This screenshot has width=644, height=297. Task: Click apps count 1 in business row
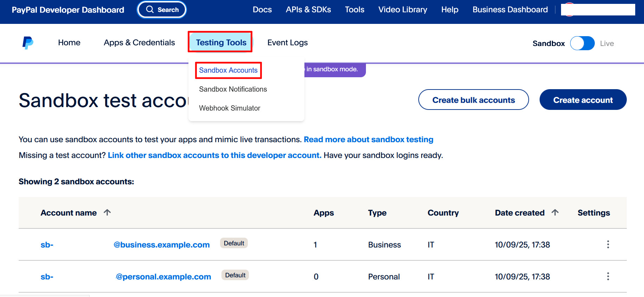[315, 245]
